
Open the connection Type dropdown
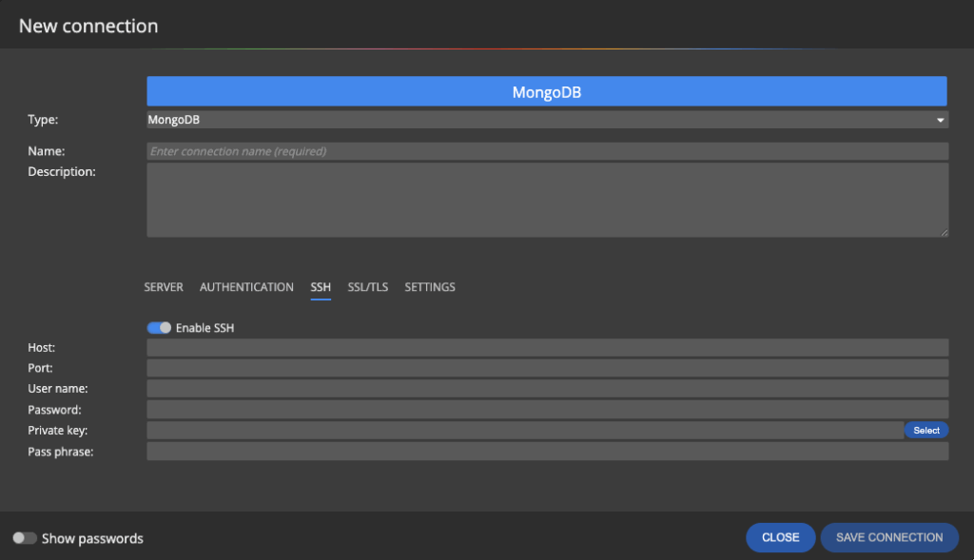tap(547, 120)
